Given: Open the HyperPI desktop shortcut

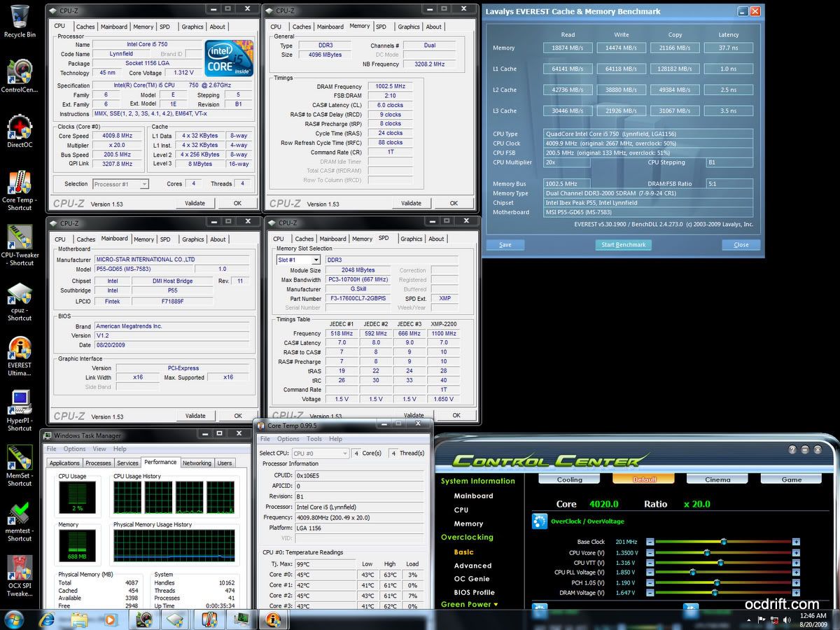Looking at the screenshot, I should coord(20,403).
